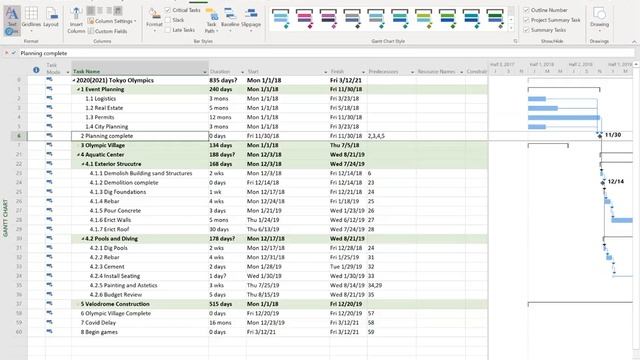Collapse the 4 Aquatic Center summary task
Viewport: 640px width, 360px height.
pyautogui.click(x=78, y=155)
